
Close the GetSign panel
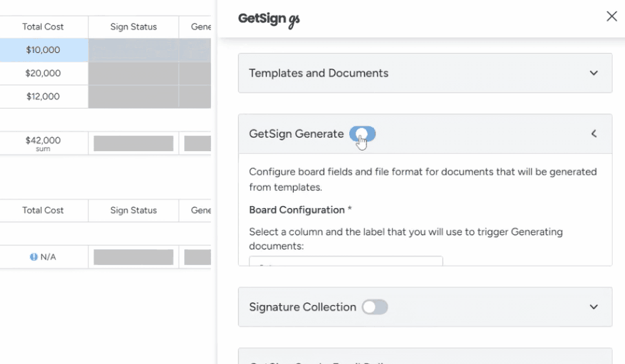coord(611,16)
